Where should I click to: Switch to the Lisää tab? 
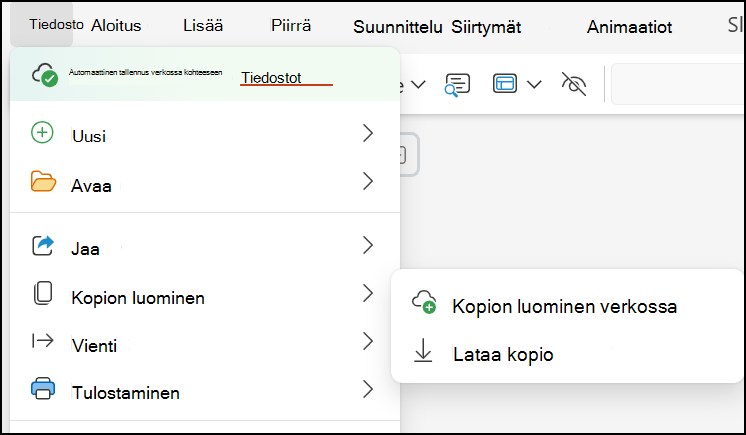(203, 25)
